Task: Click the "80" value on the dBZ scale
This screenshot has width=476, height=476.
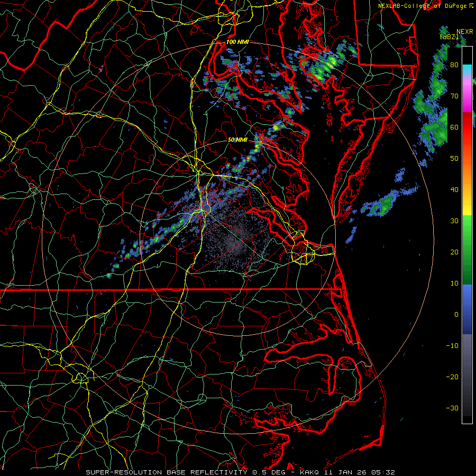Action: [x=454, y=65]
